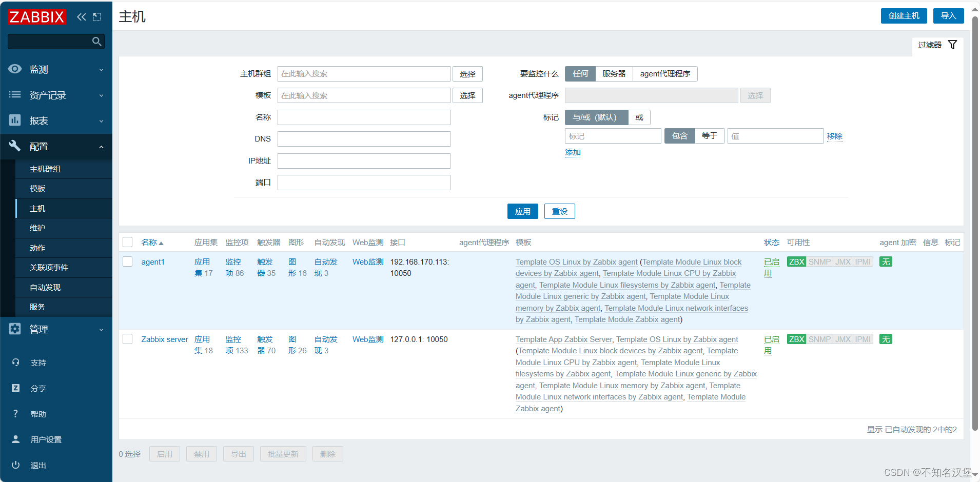Click the user icon for 用户设置

16,439
